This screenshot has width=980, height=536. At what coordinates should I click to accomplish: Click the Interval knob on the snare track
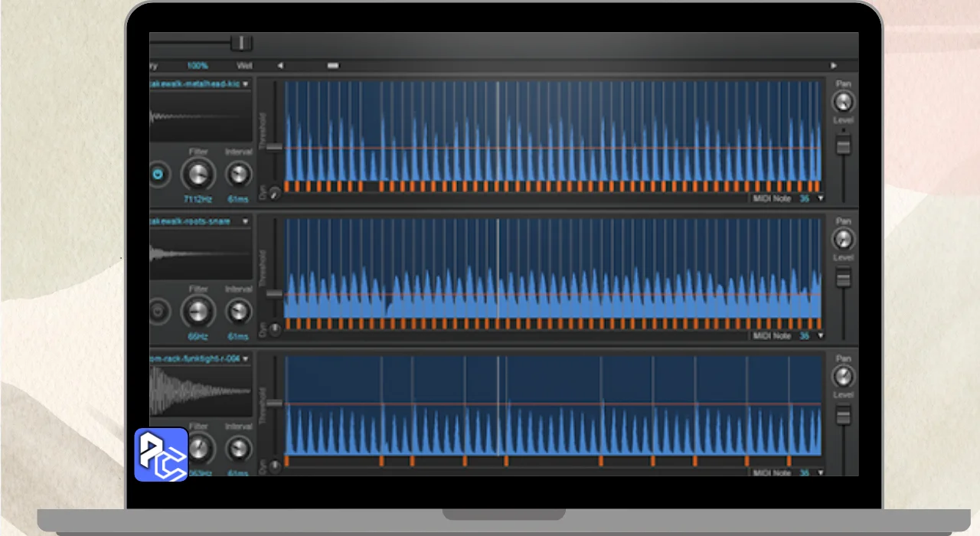point(239,312)
